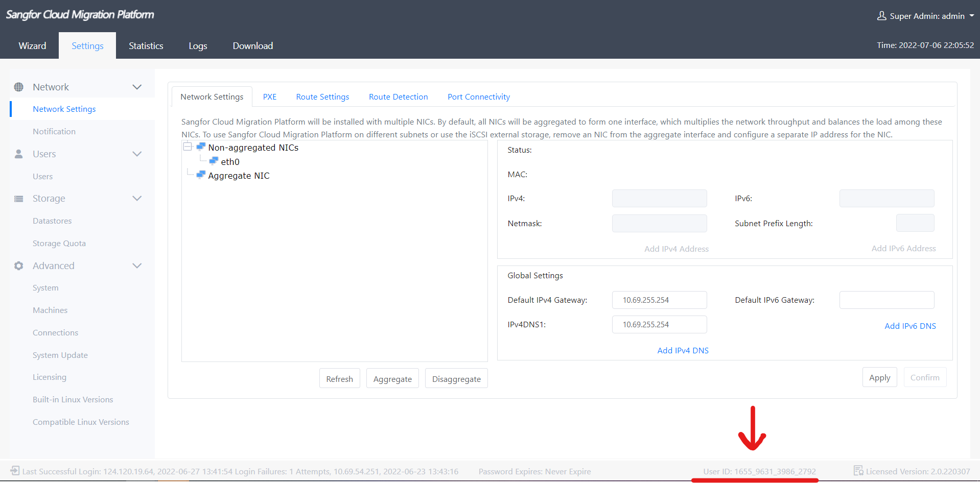This screenshot has height=483, width=980.
Task: Select the Aggregate NIC tree item
Action: [239, 175]
